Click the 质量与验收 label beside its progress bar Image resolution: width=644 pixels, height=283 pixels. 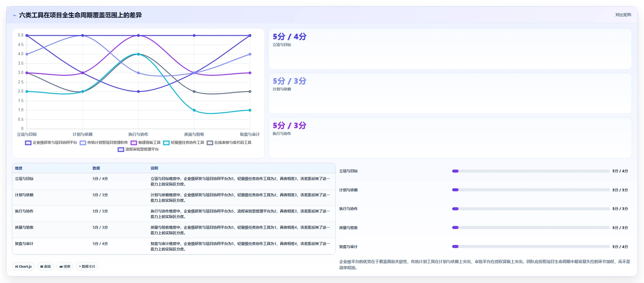(x=349, y=228)
